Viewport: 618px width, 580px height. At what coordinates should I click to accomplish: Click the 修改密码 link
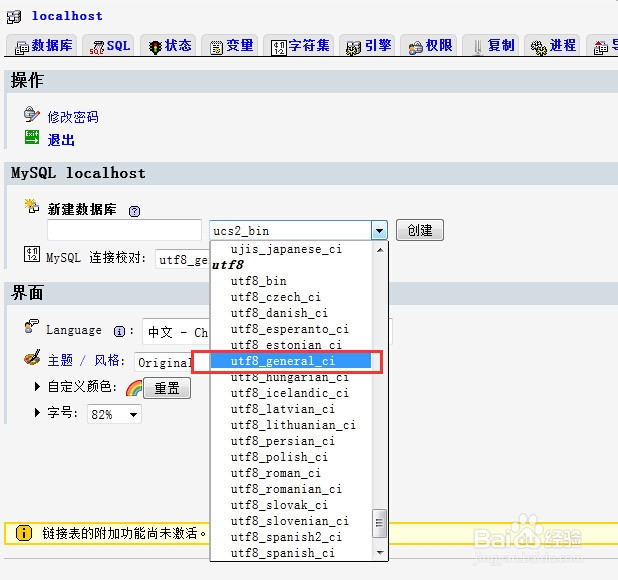pos(73,117)
